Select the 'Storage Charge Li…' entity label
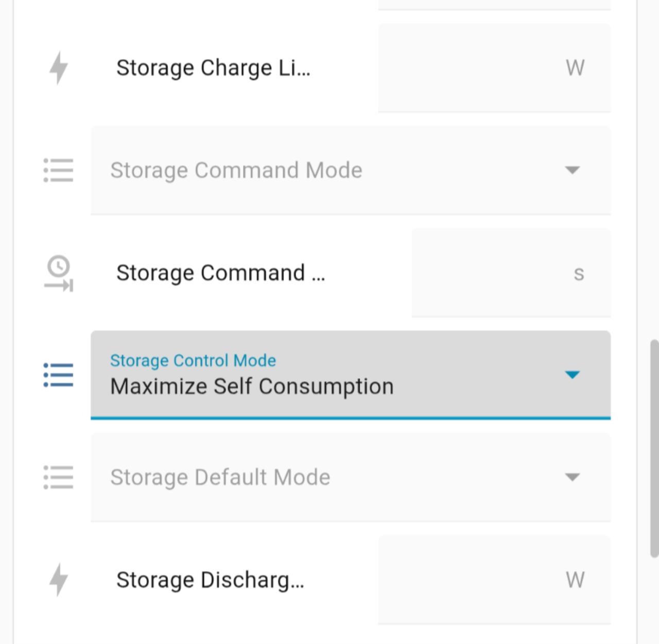 (x=213, y=68)
